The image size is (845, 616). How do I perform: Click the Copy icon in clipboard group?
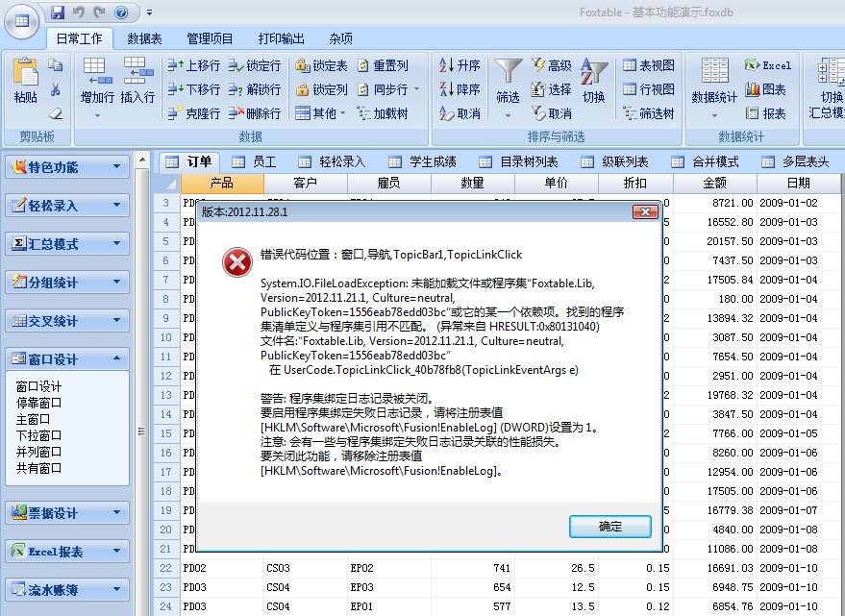(56, 65)
